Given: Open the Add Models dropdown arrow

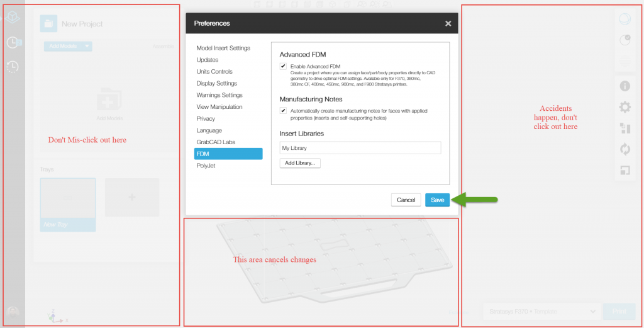Looking at the screenshot, I should 87,46.
